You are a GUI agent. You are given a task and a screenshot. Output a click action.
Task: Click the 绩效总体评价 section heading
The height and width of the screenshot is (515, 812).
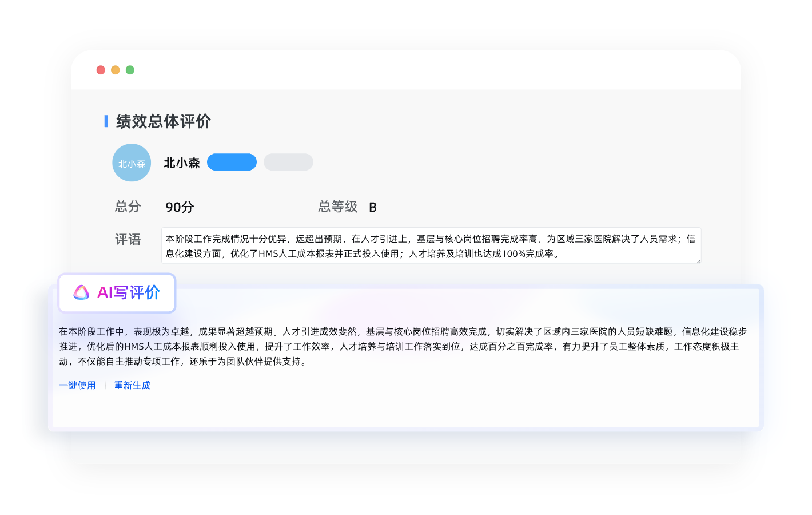point(163,121)
